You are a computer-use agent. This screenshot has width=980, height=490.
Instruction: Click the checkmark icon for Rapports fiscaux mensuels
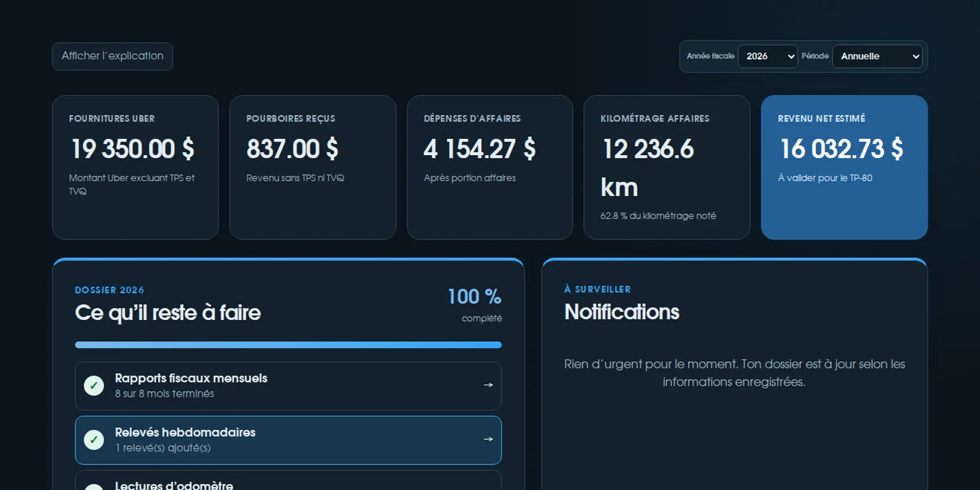pos(94,386)
